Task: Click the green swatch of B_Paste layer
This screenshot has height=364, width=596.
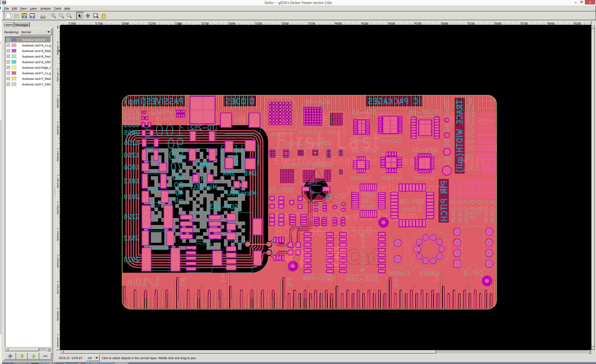Action: pyautogui.click(x=14, y=56)
